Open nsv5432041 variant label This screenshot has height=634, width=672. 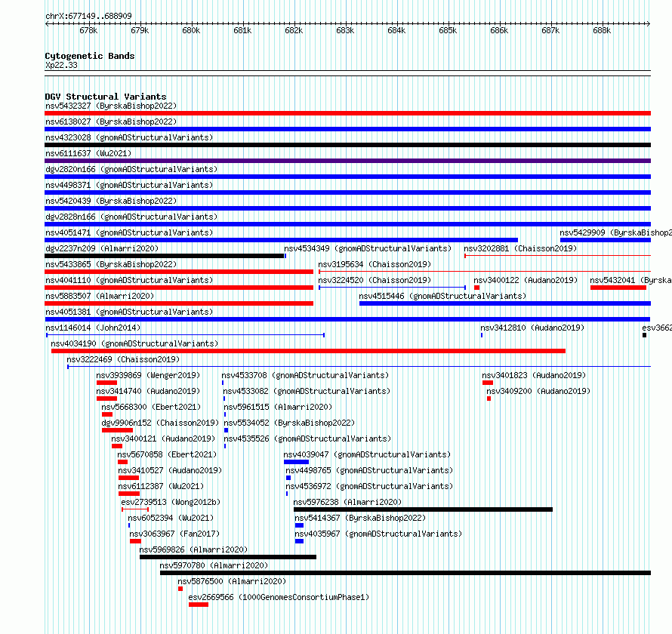[631, 280]
